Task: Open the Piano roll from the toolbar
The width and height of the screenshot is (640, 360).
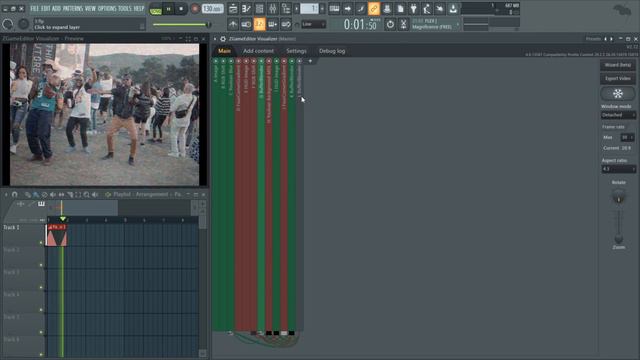Action: point(246,9)
